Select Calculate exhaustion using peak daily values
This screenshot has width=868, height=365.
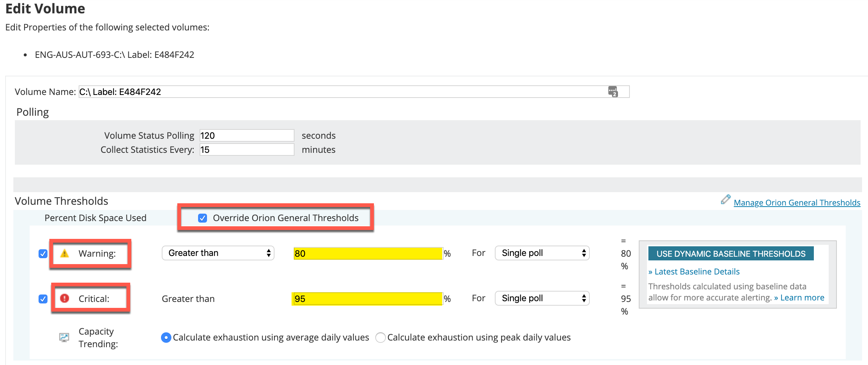point(380,338)
